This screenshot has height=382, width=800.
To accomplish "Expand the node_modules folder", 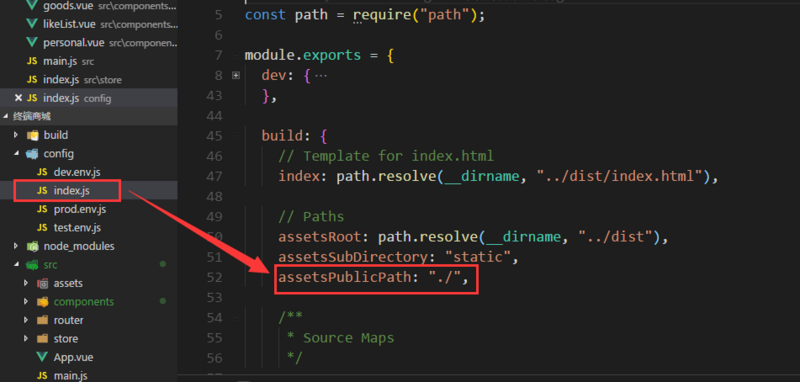I will click(16, 246).
